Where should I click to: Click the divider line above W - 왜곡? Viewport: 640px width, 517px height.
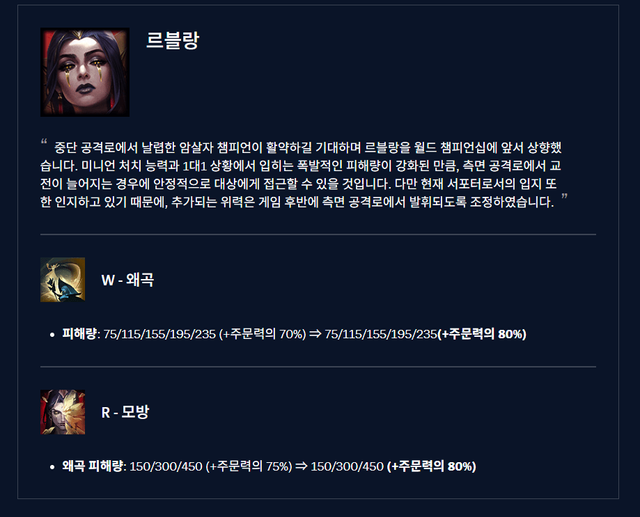(318, 235)
